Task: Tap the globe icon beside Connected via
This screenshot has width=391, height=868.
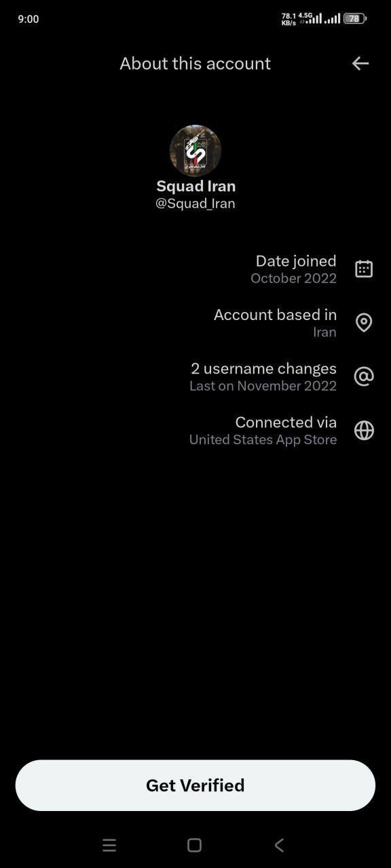Action: 364,431
